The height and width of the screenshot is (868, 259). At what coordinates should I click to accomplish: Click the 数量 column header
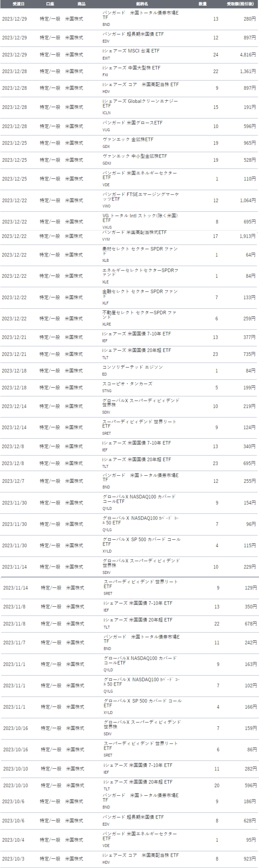203,4
